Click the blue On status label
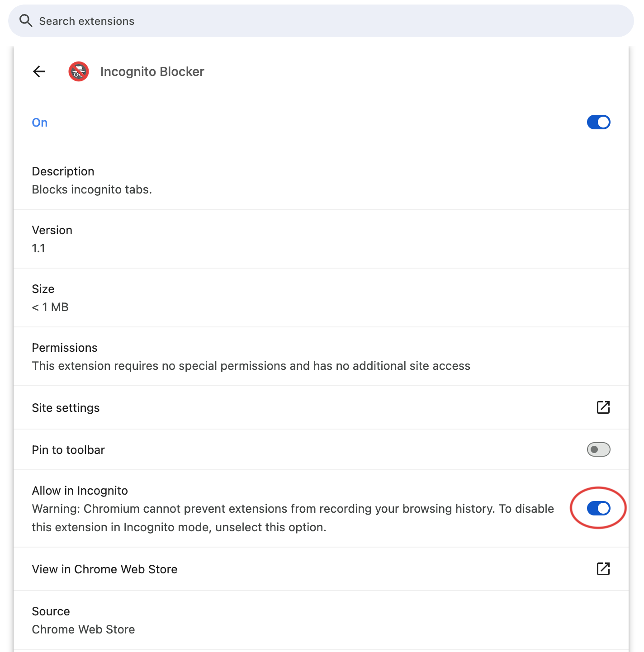The width and height of the screenshot is (644, 652). [x=40, y=123]
